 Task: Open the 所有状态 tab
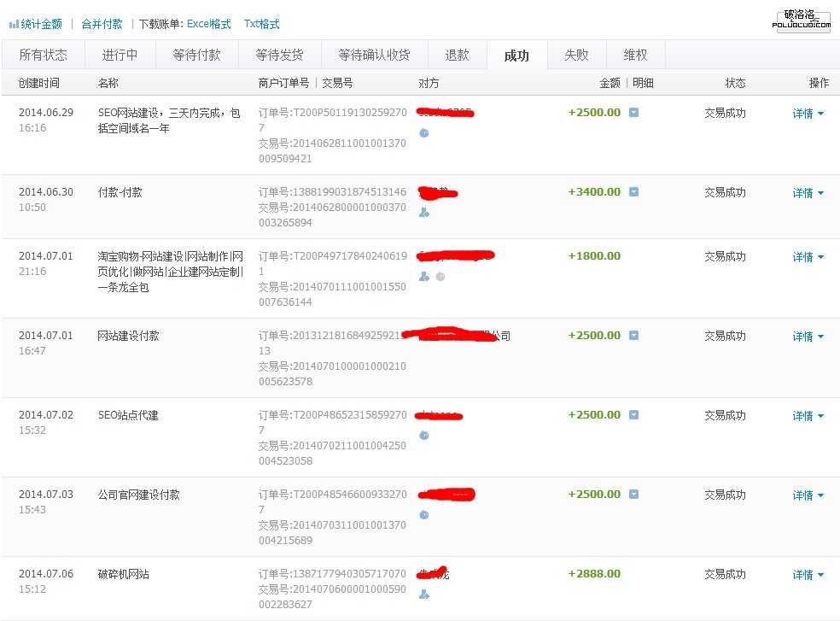coord(43,55)
